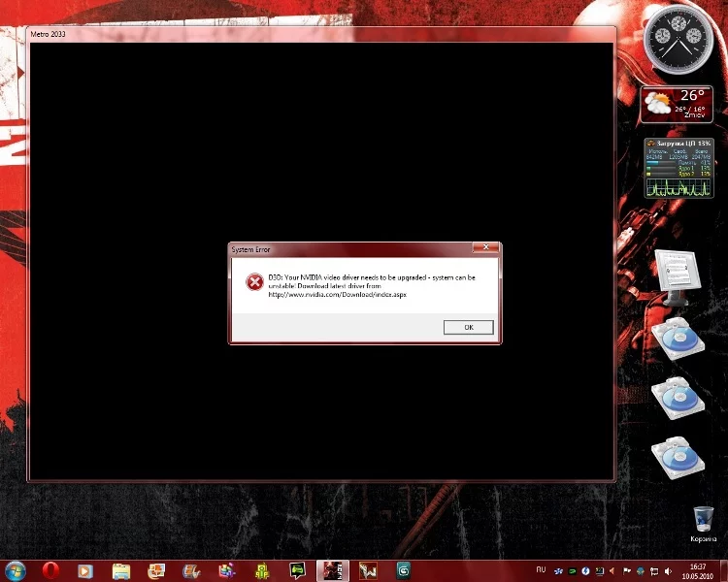Click the blue lightning circle tray icon
The height and width of the screenshot is (582, 728).
(x=586, y=571)
